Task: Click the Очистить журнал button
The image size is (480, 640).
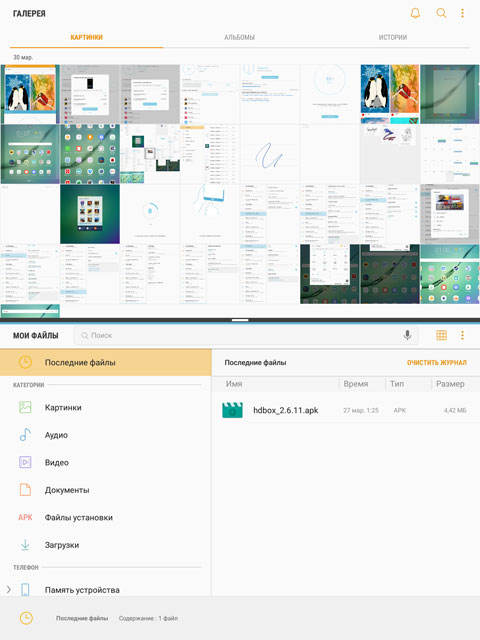Action: 437,362
